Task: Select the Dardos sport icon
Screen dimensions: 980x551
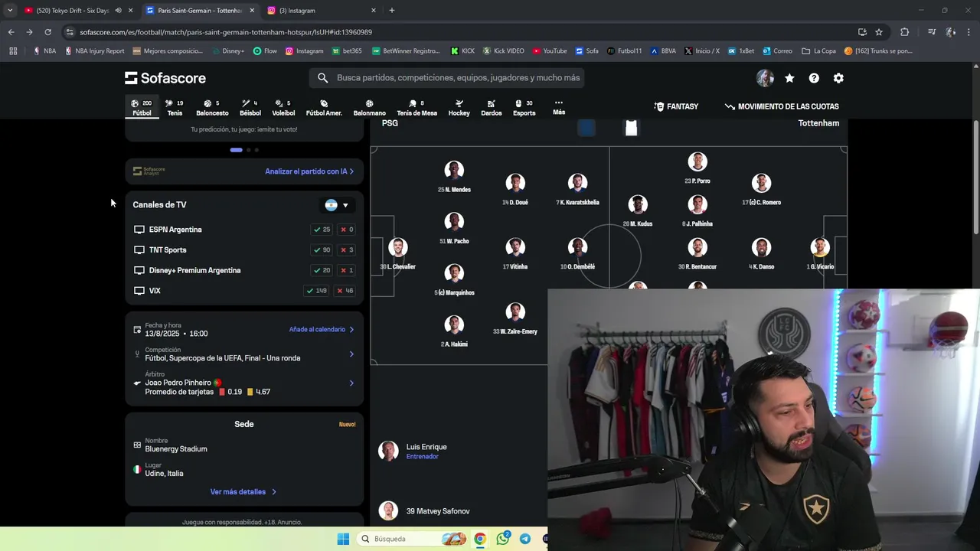Action: pyautogui.click(x=492, y=107)
